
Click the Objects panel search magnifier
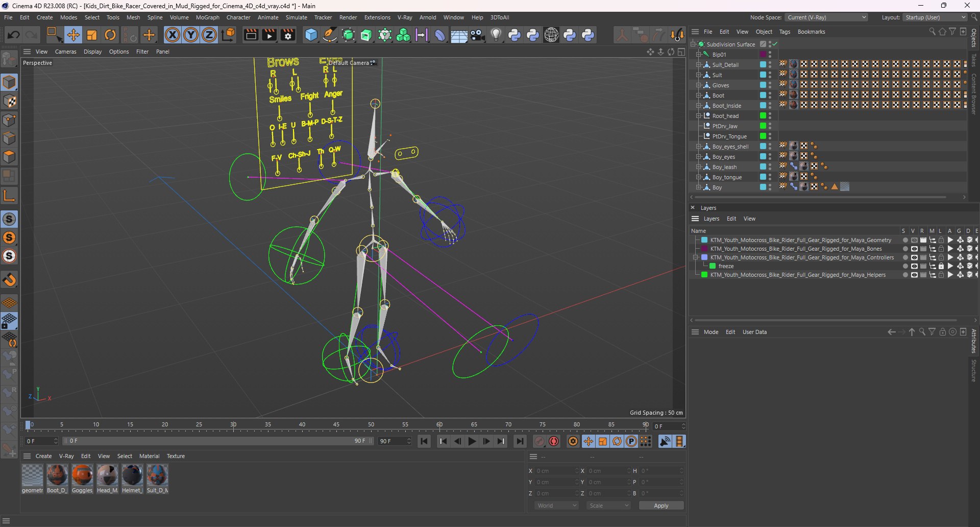[932, 32]
